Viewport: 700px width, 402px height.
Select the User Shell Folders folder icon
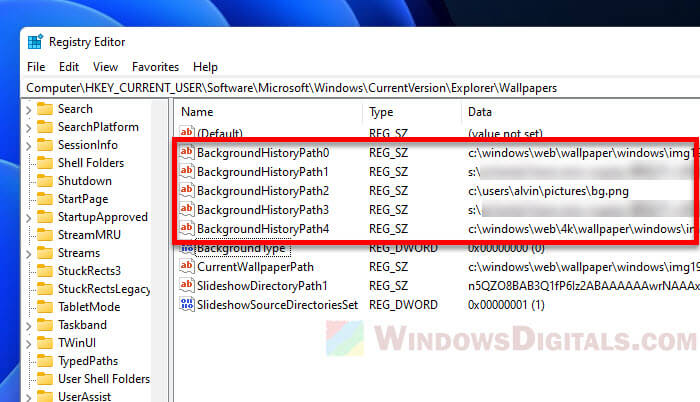click(x=45, y=379)
